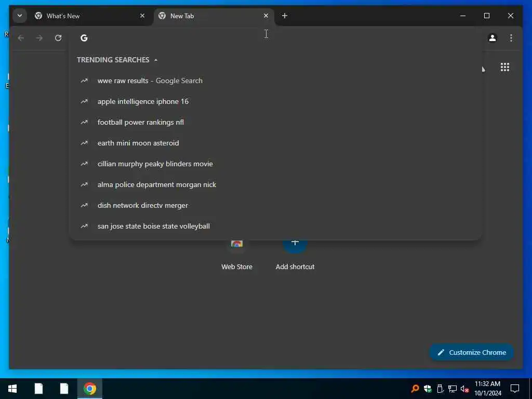
Task: Click Chrome icon on the taskbar
Action: [x=90, y=389]
